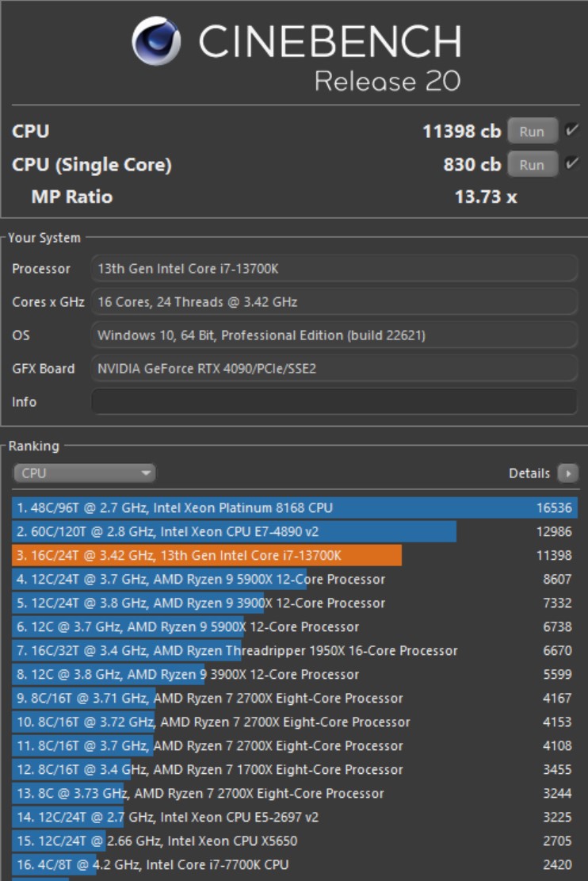Click the empty Info input field

(333, 401)
